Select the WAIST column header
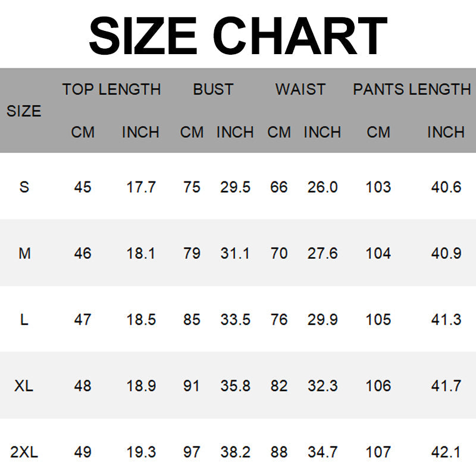 pos(300,89)
